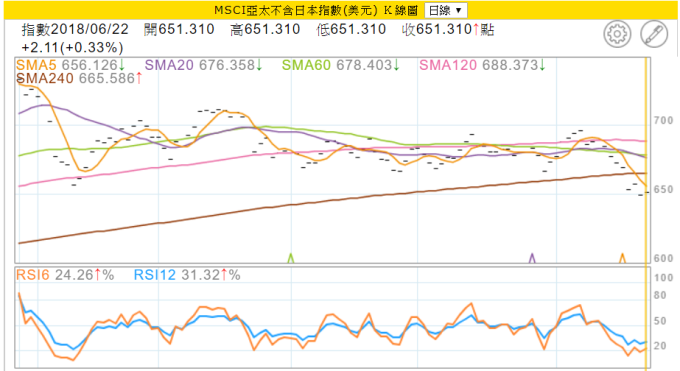Select the RSI12 31.32% indicator label
The width and height of the screenshot is (680, 371).
point(187,275)
